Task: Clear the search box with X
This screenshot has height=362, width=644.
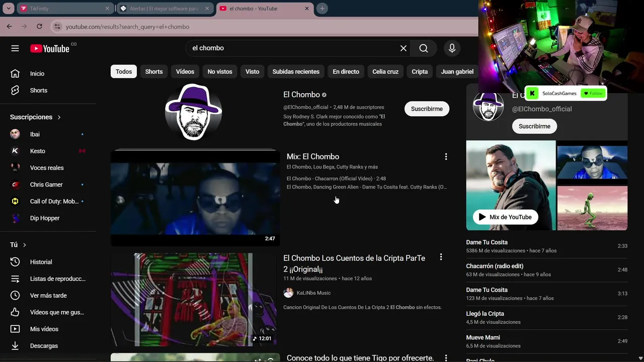Action: click(x=403, y=48)
